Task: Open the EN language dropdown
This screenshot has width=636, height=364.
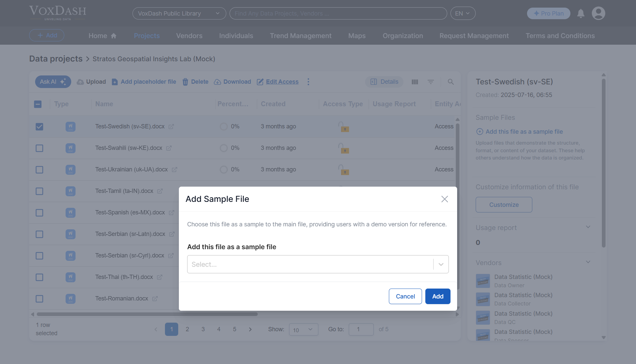Action: [x=463, y=13]
